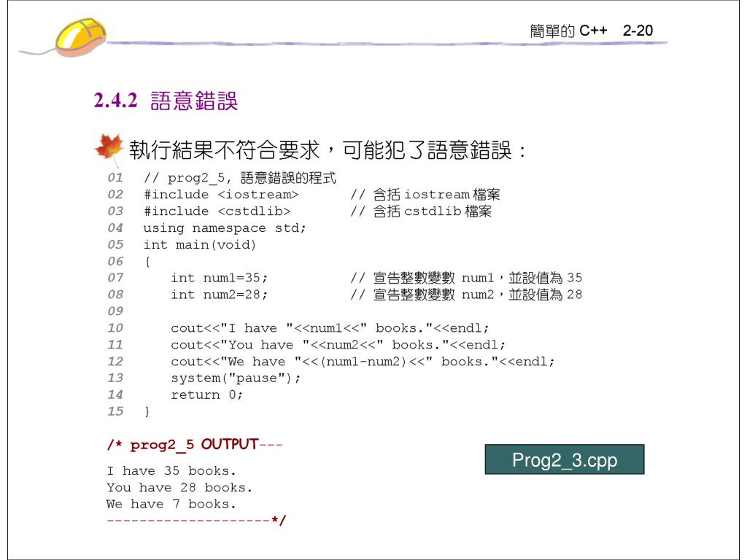This screenshot has width=747, height=560.
Task: Click header text '簡單的 C++ 2-20'
Action: [591, 31]
